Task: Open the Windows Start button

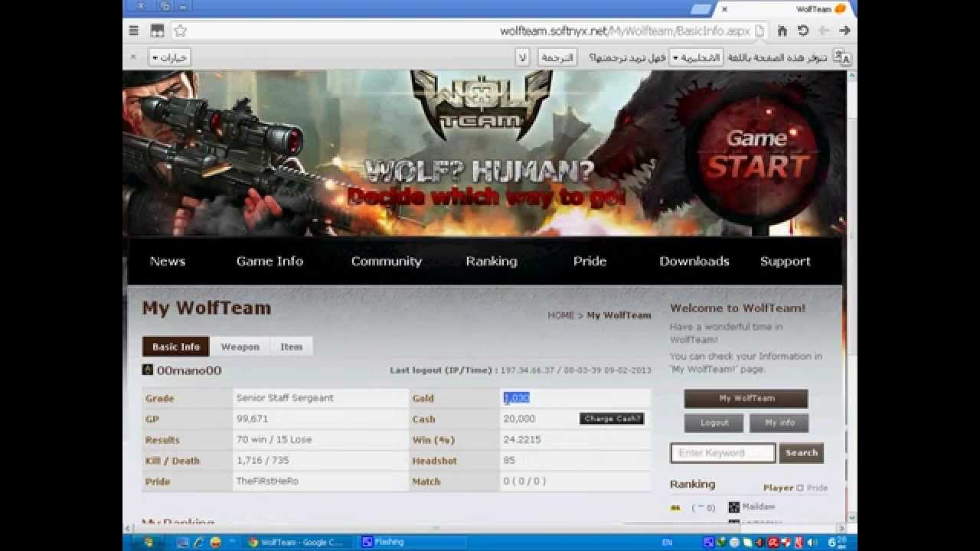Action: pos(148,542)
